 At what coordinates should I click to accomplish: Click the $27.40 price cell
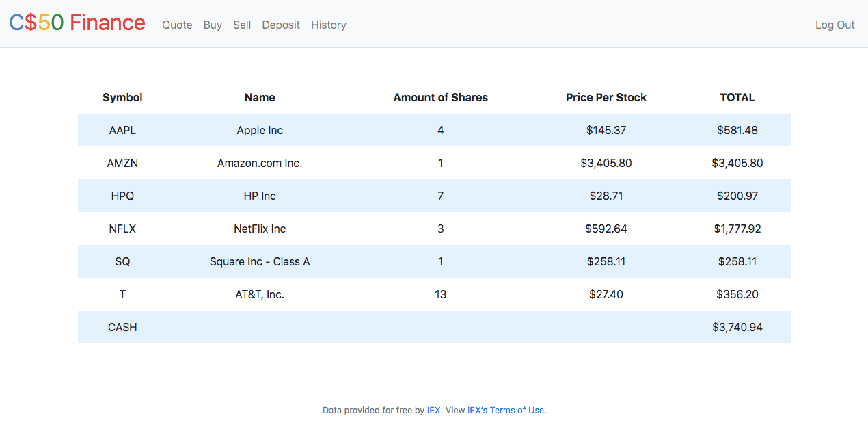pyautogui.click(x=606, y=294)
